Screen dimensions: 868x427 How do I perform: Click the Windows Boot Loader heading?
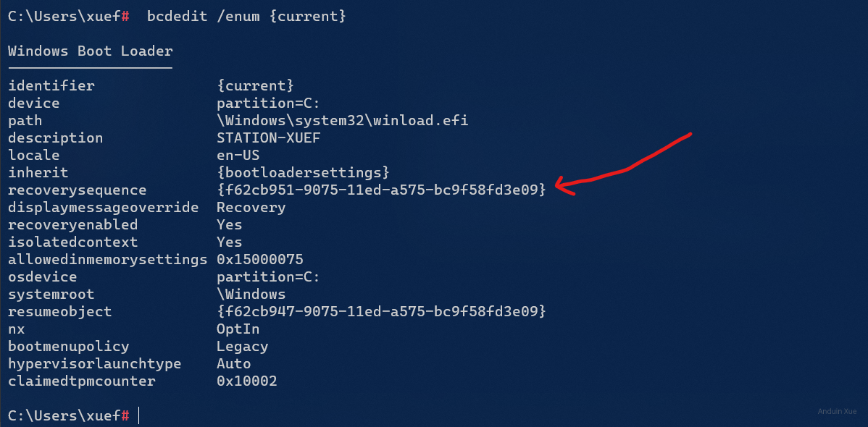tap(91, 51)
